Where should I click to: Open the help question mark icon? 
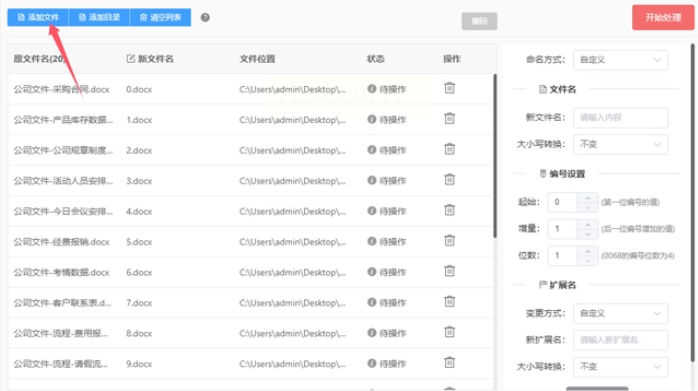(205, 17)
